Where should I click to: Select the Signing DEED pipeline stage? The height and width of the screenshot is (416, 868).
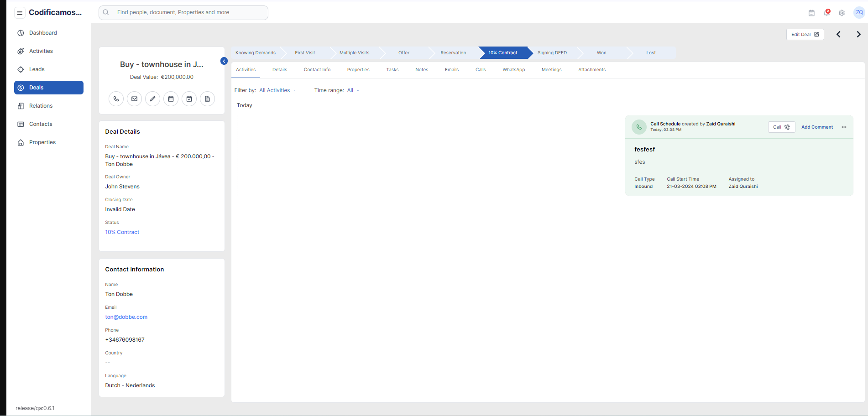pyautogui.click(x=552, y=53)
